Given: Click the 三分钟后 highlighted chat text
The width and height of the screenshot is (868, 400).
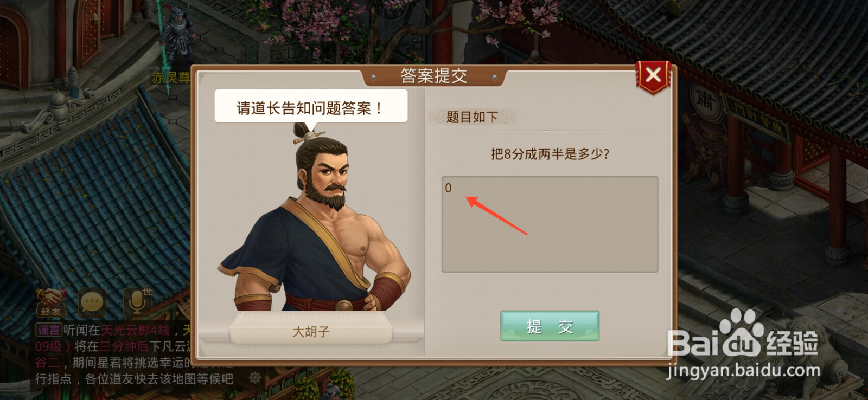Looking at the screenshot, I should pos(124,346).
